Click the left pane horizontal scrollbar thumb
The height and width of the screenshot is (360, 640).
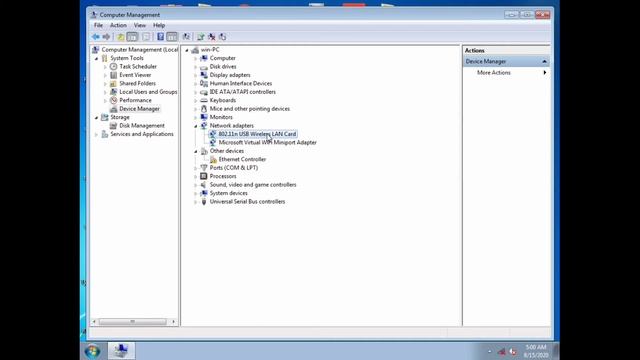point(132,322)
